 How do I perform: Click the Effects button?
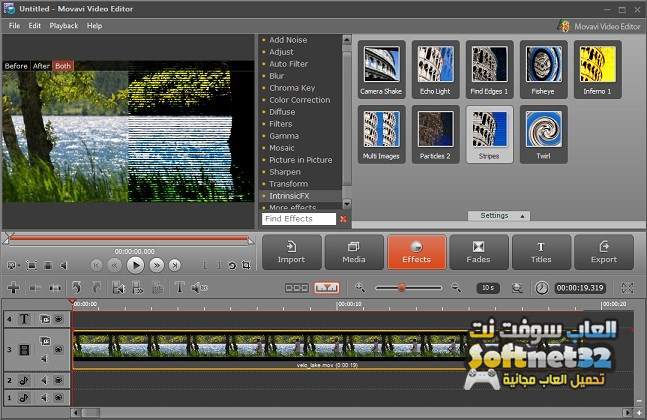(416, 252)
